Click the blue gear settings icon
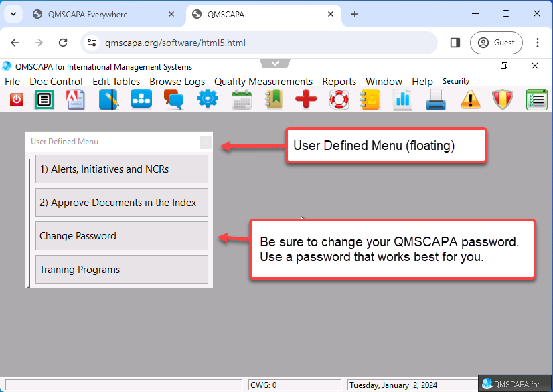Screen dimensions: 553x392 pyautogui.click(x=208, y=99)
